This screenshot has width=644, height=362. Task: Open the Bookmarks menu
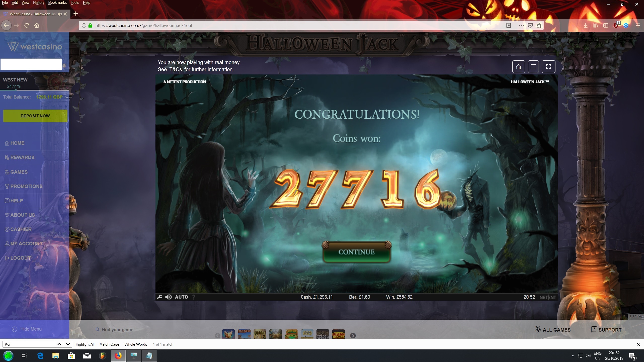tap(58, 3)
